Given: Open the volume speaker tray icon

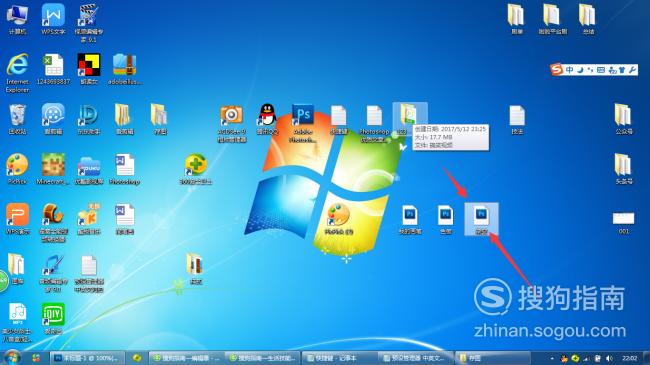Looking at the screenshot, I should pyautogui.click(x=609, y=358).
